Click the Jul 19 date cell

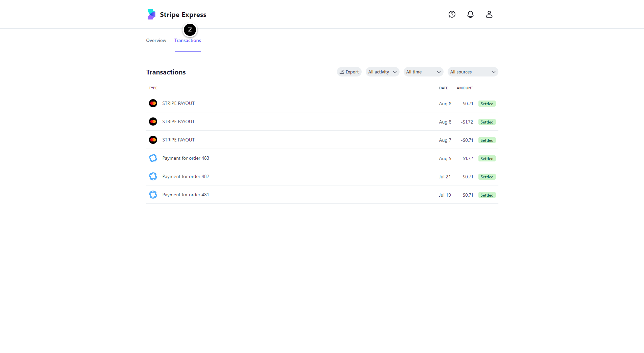tap(445, 195)
